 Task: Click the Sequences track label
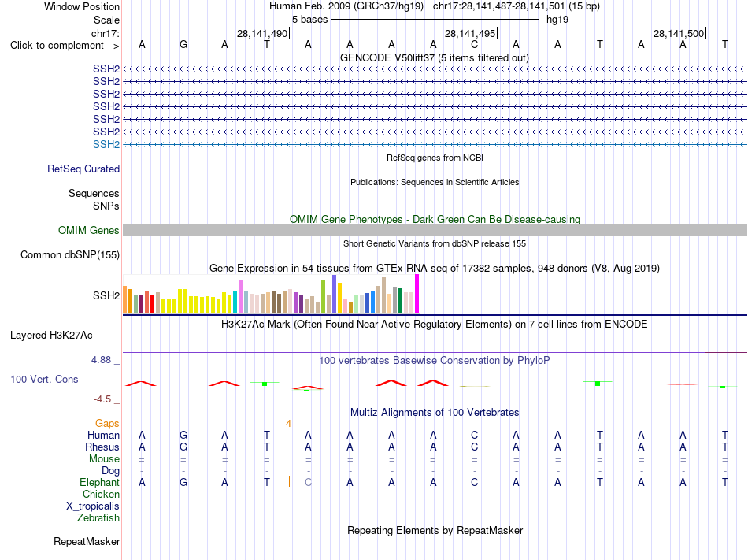click(x=94, y=193)
